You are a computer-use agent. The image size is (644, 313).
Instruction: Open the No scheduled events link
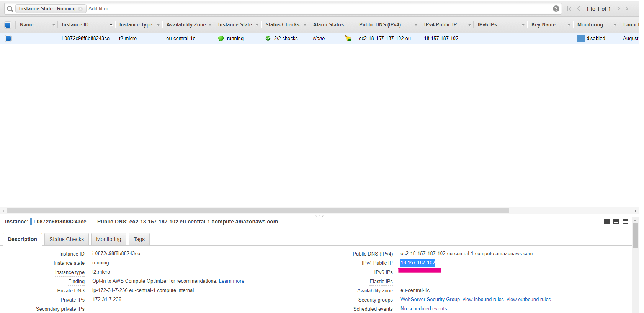423,309
